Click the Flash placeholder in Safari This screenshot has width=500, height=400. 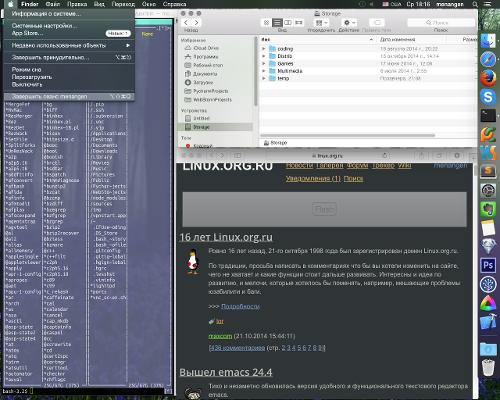point(324,210)
